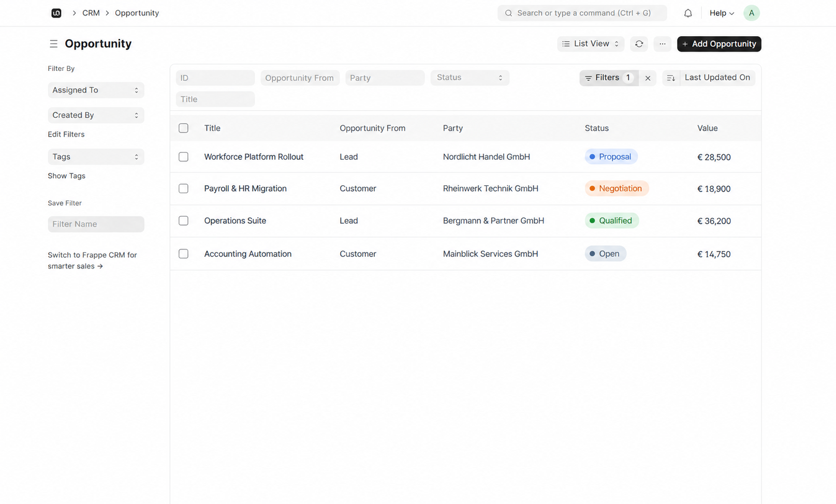The image size is (836, 504).
Task: Select all rows with header checkbox
Action: coord(184,128)
